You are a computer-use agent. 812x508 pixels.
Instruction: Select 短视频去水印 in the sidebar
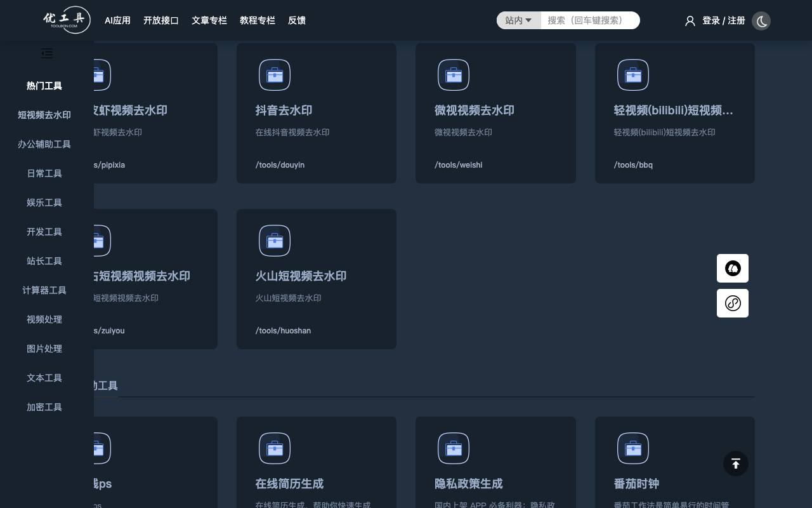point(44,115)
